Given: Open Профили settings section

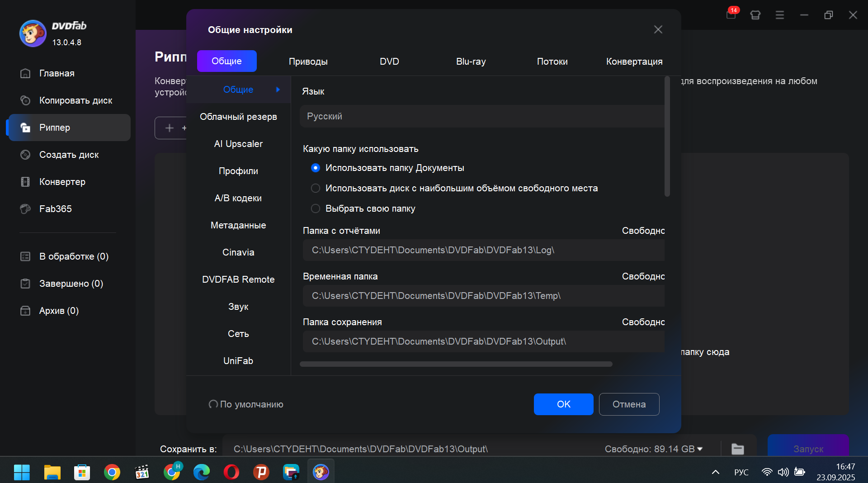Looking at the screenshot, I should point(238,171).
